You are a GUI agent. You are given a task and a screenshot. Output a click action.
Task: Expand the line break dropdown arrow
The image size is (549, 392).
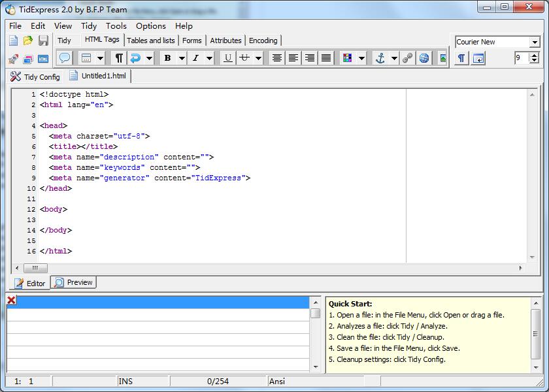tap(149, 57)
